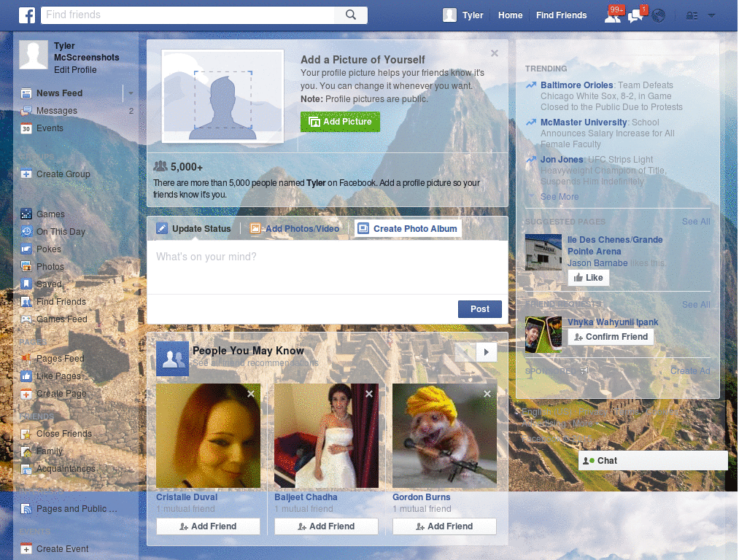
Task: Confirm Vhyka Wahyunii Ipank friend request
Action: (x=611, y=337)
